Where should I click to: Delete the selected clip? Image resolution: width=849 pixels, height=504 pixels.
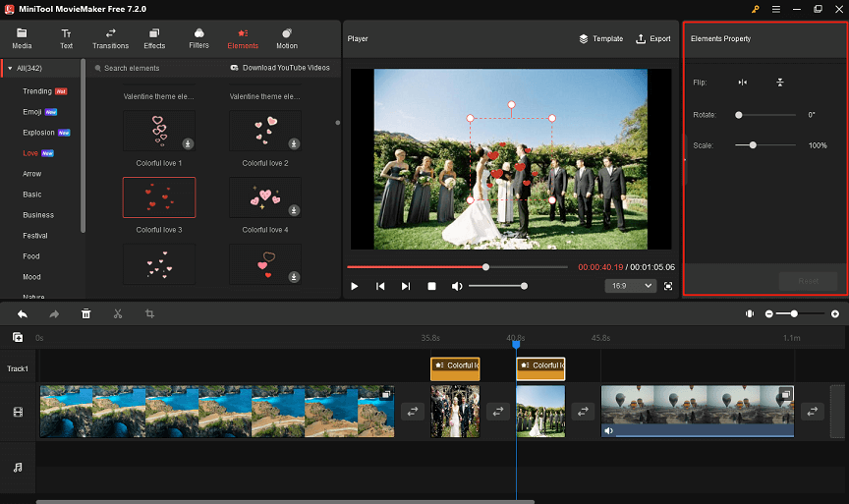pos(86,314)
